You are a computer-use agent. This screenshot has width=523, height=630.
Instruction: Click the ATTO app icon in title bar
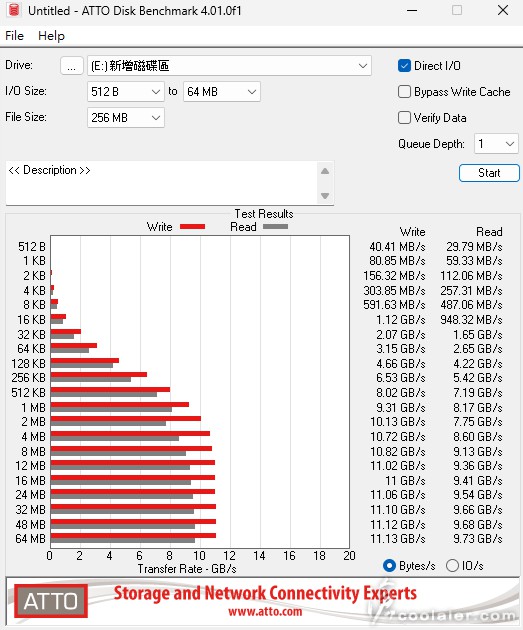(x=14, y=10)
